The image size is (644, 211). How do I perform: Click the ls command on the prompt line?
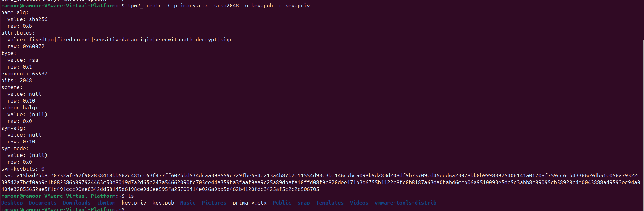(x=131, y=196)
